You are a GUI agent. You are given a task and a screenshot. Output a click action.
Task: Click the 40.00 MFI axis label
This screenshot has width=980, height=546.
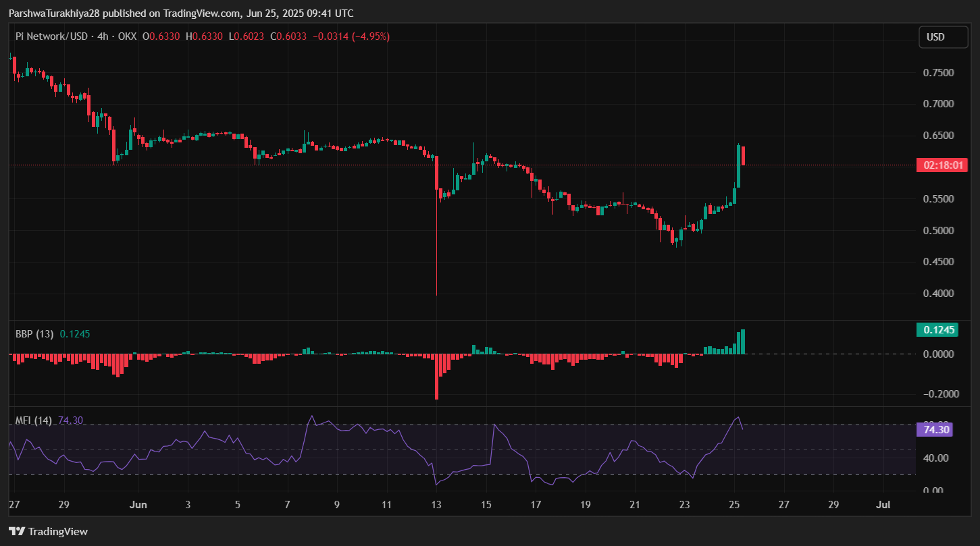935,458
